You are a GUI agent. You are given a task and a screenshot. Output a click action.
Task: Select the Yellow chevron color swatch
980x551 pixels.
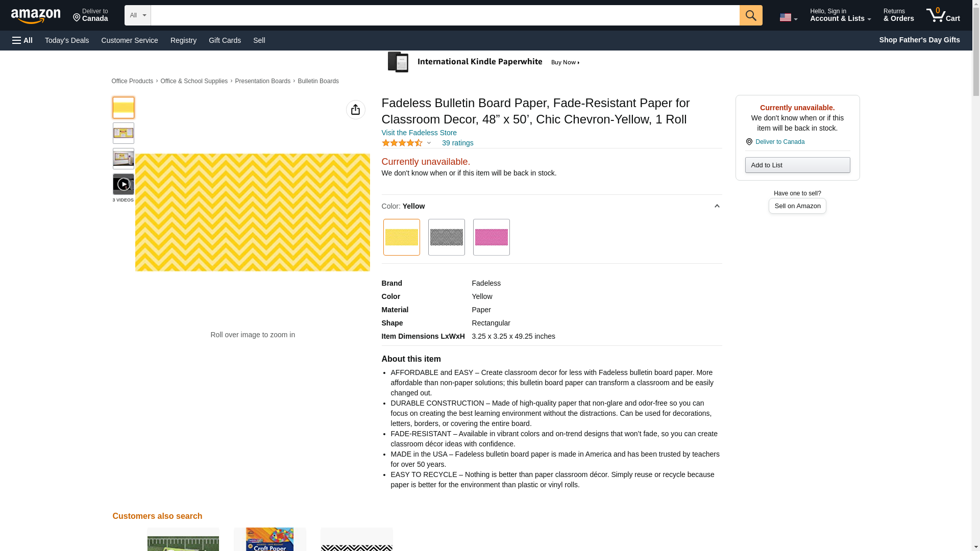pyautogui.click(x=401, y=237)
